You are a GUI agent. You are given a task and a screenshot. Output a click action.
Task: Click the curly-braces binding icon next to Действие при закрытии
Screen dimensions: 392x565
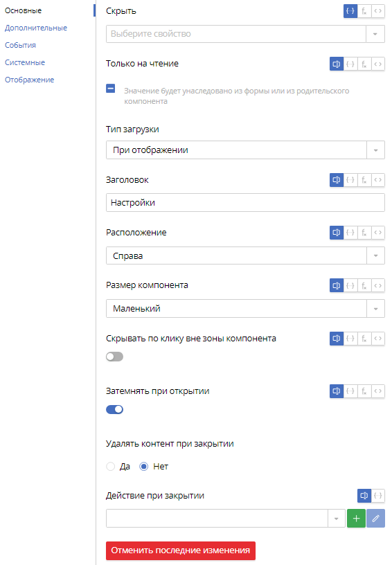click(378, 496)
